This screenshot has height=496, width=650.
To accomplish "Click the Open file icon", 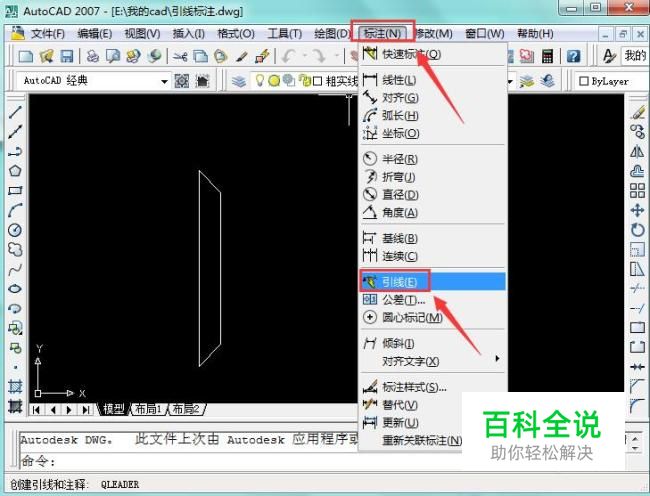I will [x=46, y=56].
